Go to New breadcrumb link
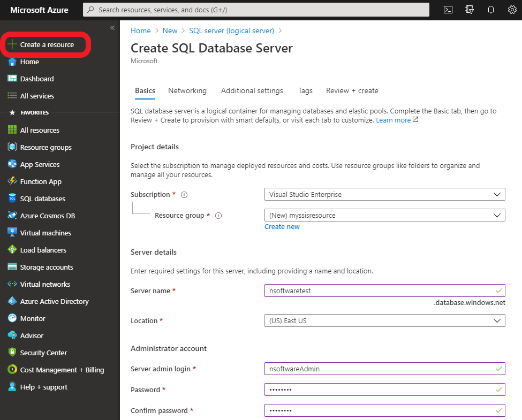Image resolution: width=522 pixels, height=420 pixels. coord(170,30)
